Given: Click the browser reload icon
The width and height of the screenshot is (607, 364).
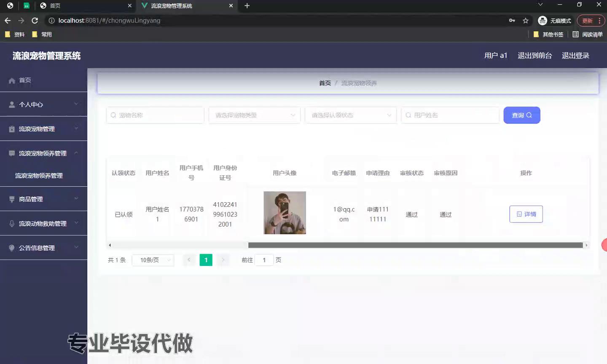Looking at the screenshot, I should 35,21.
